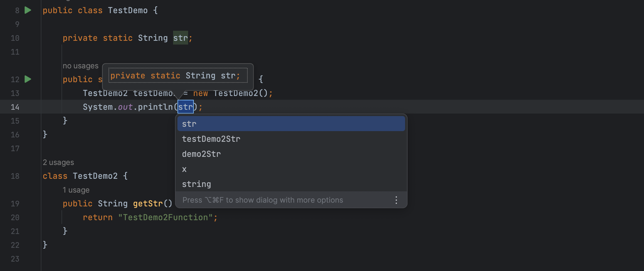Click the highlighted str rename field on line 14
The width and height of the screenshot is (644, 271).
pyautogui.click(x=186, y=107)
